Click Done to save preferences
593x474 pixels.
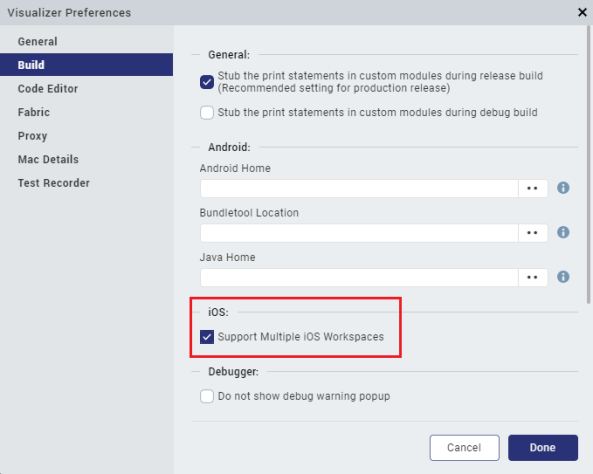543,448
